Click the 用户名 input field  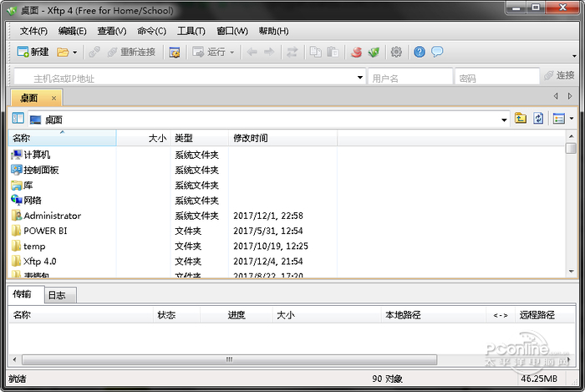click(x=408, y=78)
